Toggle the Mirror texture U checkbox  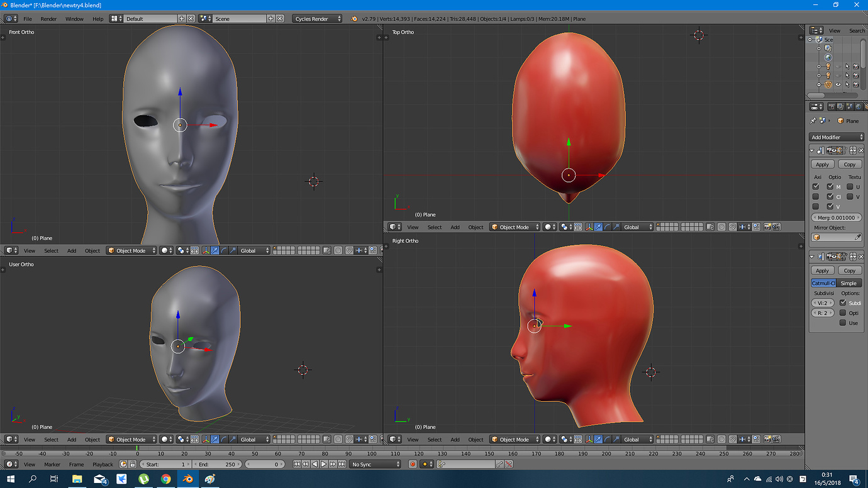pyautogui.click(x=850, y=187)
